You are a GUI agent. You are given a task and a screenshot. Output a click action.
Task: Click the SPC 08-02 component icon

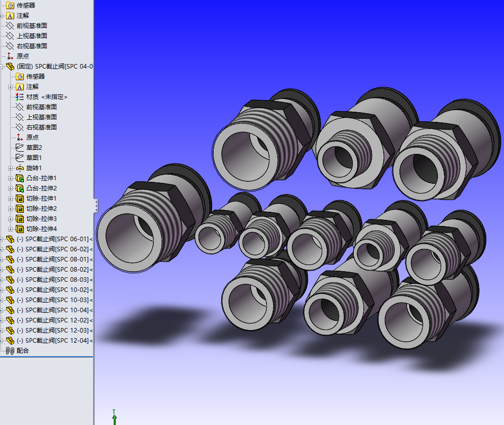pyautogui.click(x=10, y=270)
